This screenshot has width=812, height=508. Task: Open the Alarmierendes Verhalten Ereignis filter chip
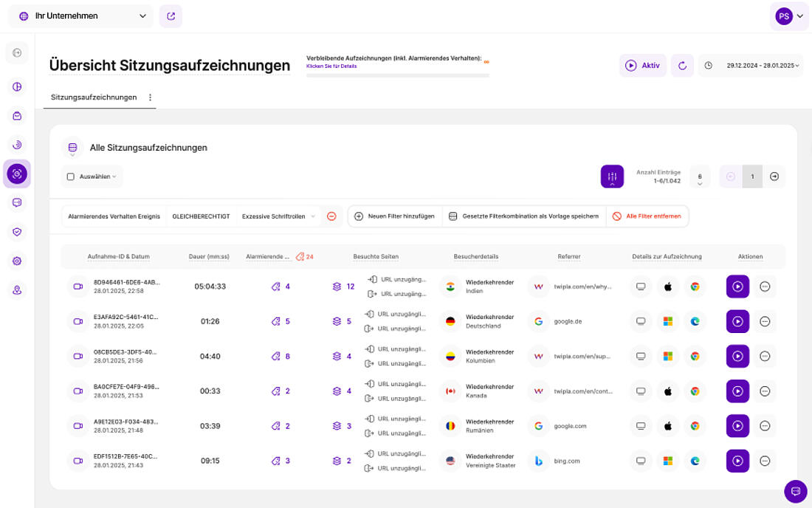114,216
